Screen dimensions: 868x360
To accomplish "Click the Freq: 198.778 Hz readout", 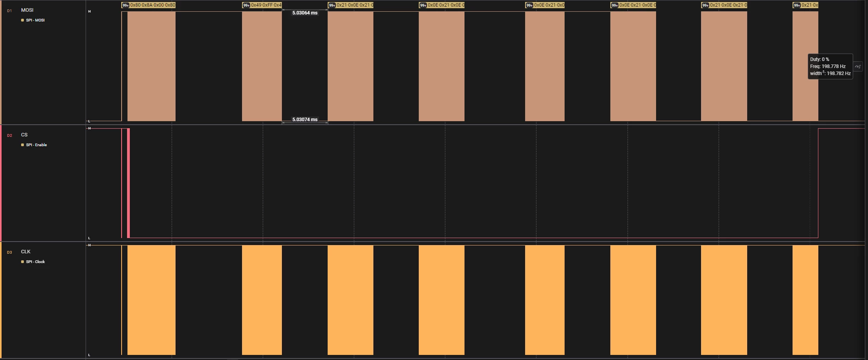I will [x=828, y=66].
